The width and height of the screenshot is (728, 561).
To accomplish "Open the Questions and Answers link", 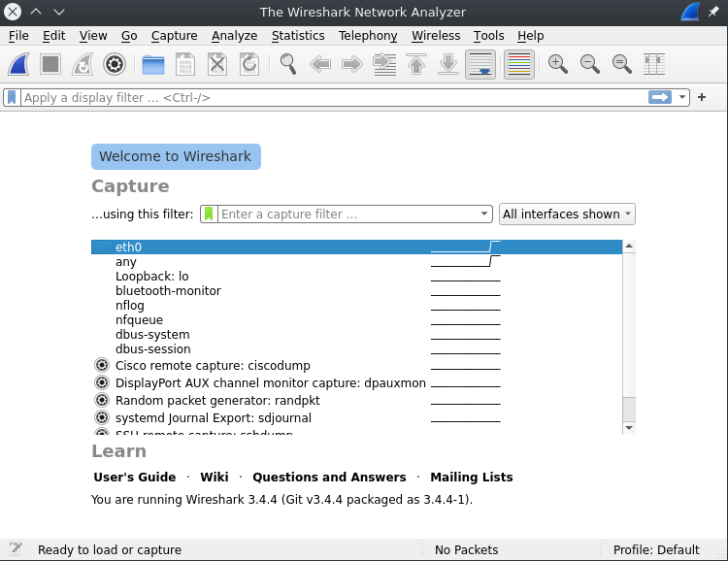I will pos(329,477).
